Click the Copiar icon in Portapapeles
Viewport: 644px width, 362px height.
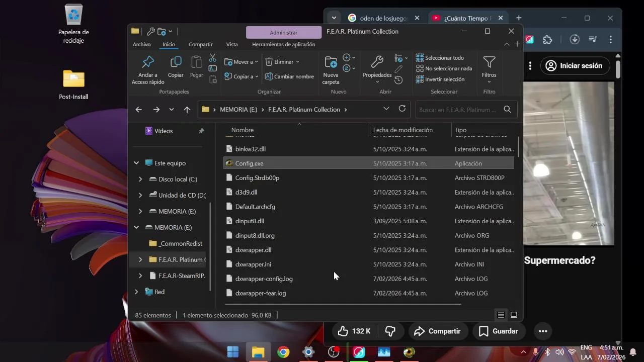(176, 67)
